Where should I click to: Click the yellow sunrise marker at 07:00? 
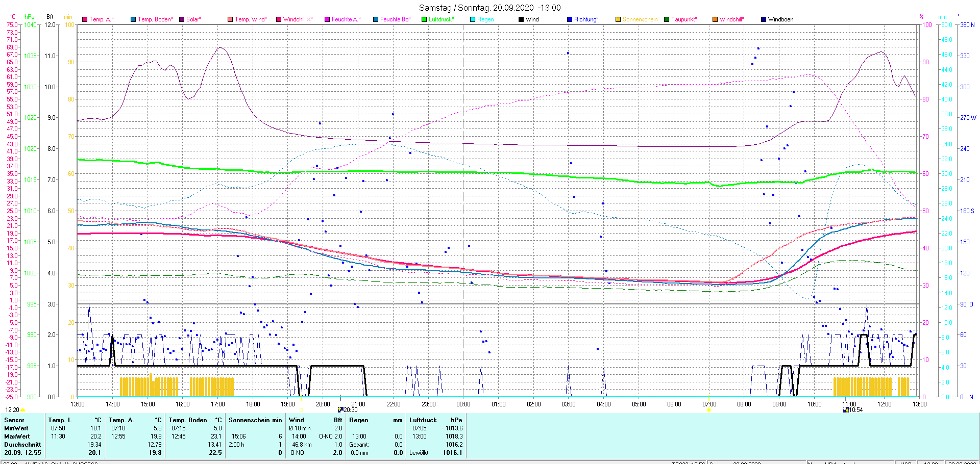708,410
